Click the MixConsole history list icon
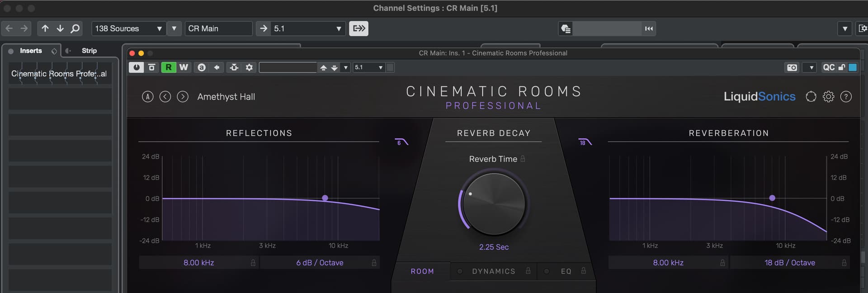Image resolution: width=868 pixels, height=293 pixels. 566,28
